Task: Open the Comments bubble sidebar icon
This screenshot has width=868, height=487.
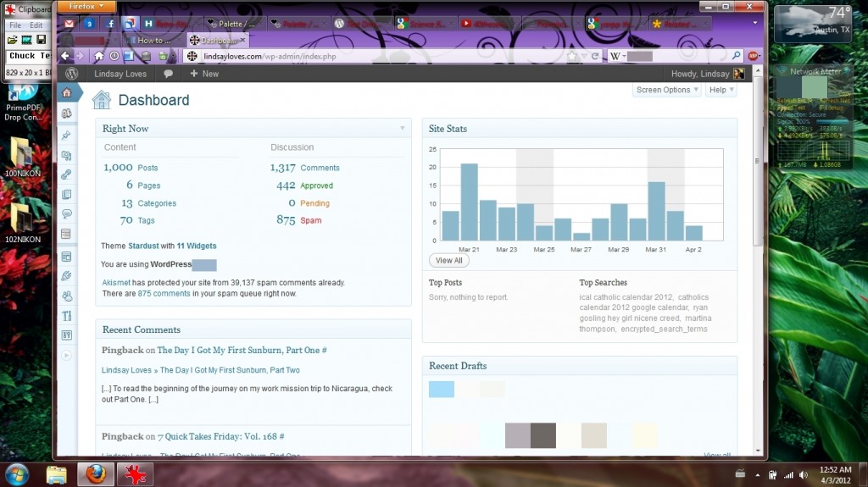Action: 67,214
